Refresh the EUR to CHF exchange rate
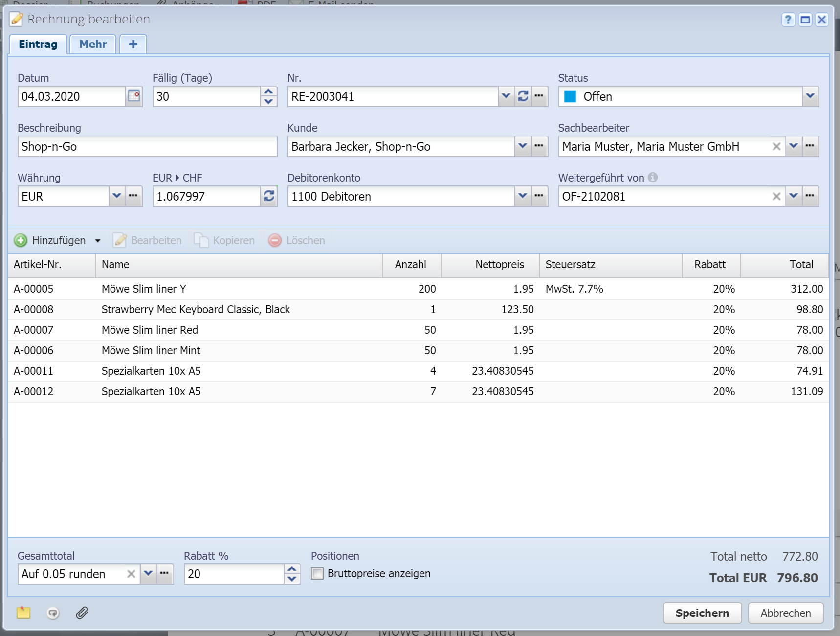840x636 pixels. (268, 196)
